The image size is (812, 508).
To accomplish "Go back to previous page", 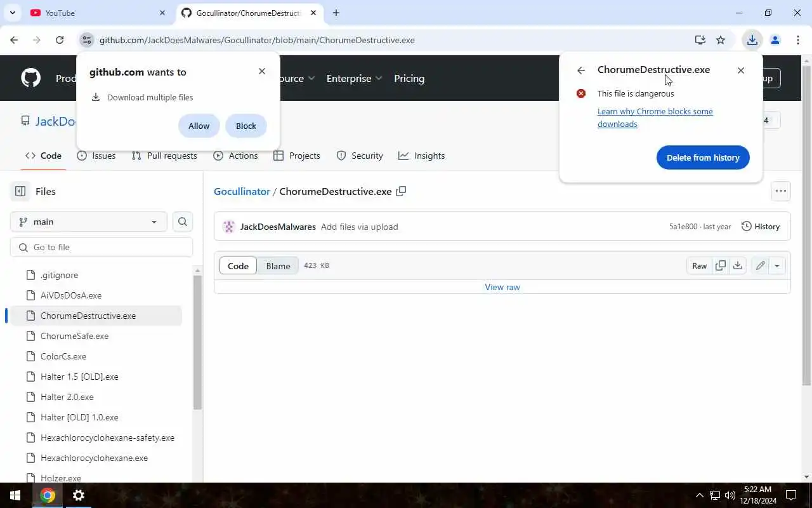I will click(x=14, y=40).
